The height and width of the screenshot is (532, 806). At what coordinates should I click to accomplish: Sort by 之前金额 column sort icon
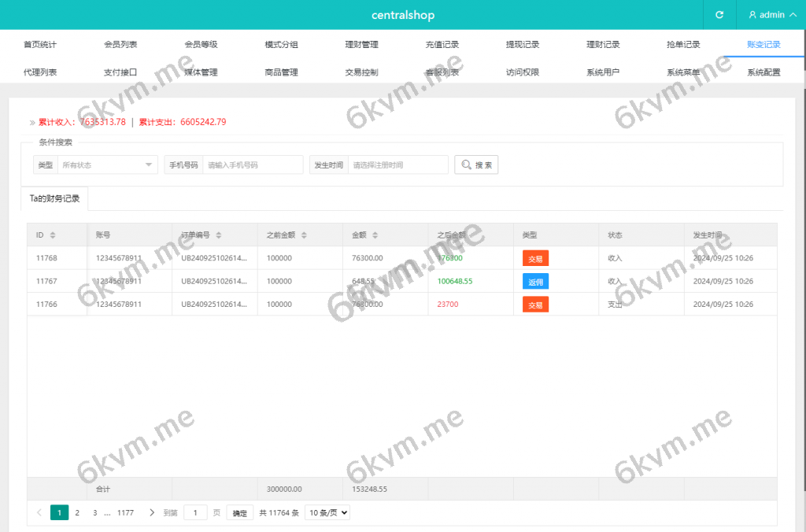[x=304, y=235]
